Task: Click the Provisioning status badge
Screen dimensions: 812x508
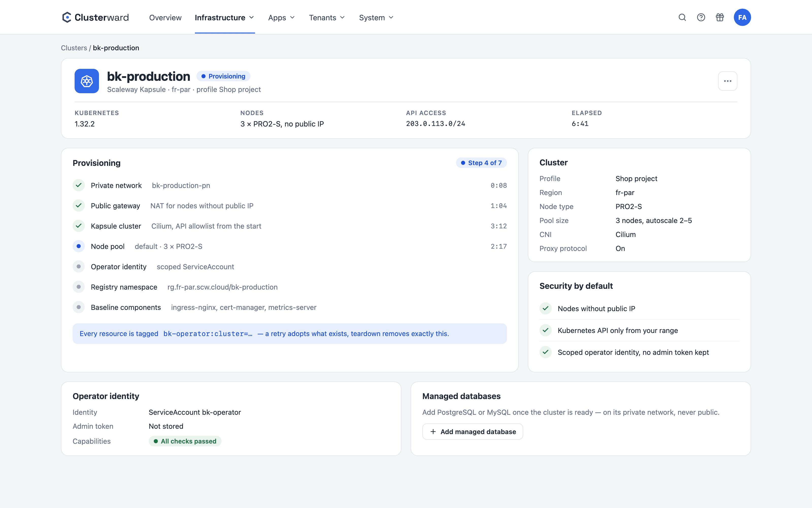Action: pos(224,76)
